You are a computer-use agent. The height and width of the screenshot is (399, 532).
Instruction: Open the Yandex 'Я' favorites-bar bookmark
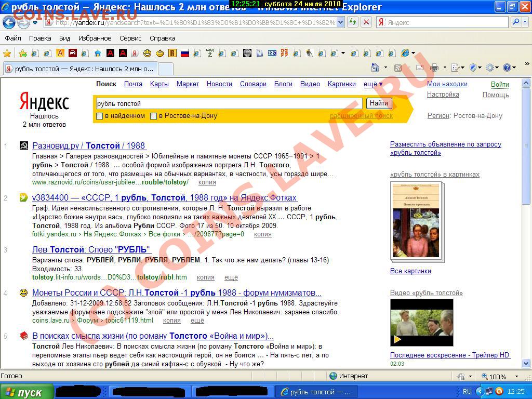135,53
